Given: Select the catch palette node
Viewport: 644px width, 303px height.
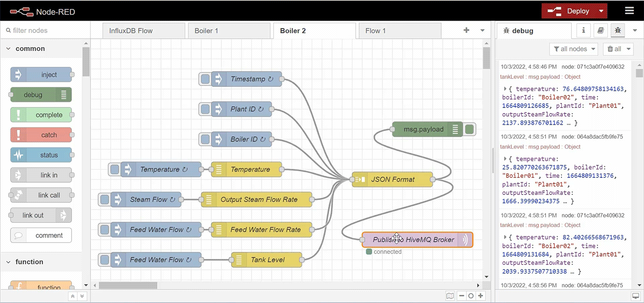Looking at the screenshot, I should click(41, 135).
